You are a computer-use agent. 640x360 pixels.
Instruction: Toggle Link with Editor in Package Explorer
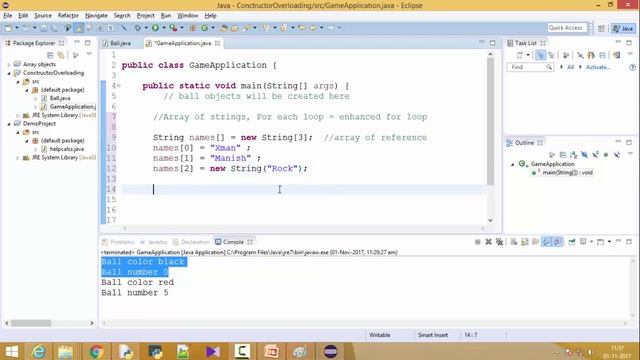[x=61, y=55]
